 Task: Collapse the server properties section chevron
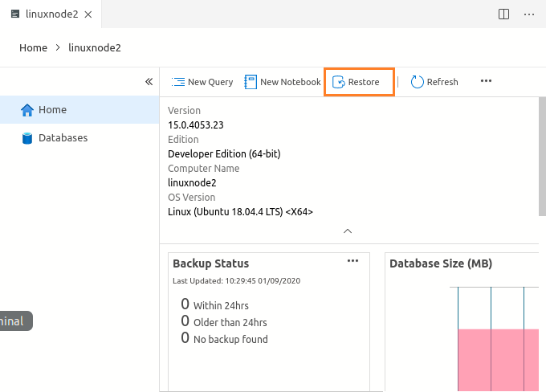(348, 231)
